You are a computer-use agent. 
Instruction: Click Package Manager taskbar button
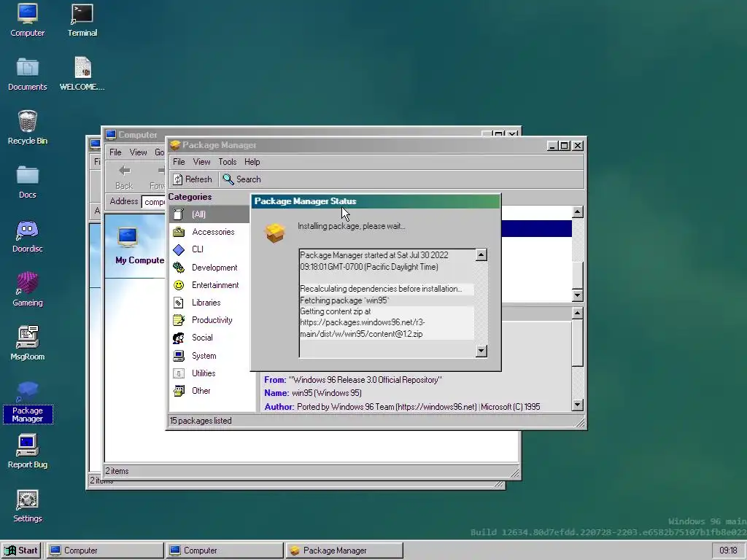click(344, 551)
